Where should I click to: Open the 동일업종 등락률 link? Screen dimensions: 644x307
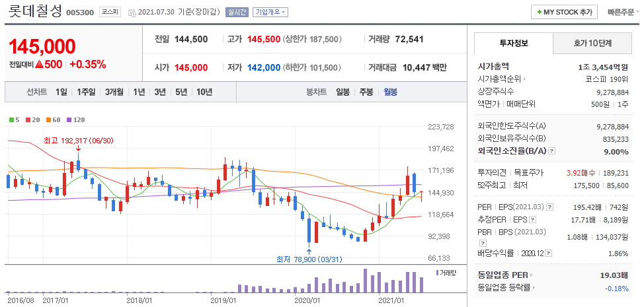504,288
